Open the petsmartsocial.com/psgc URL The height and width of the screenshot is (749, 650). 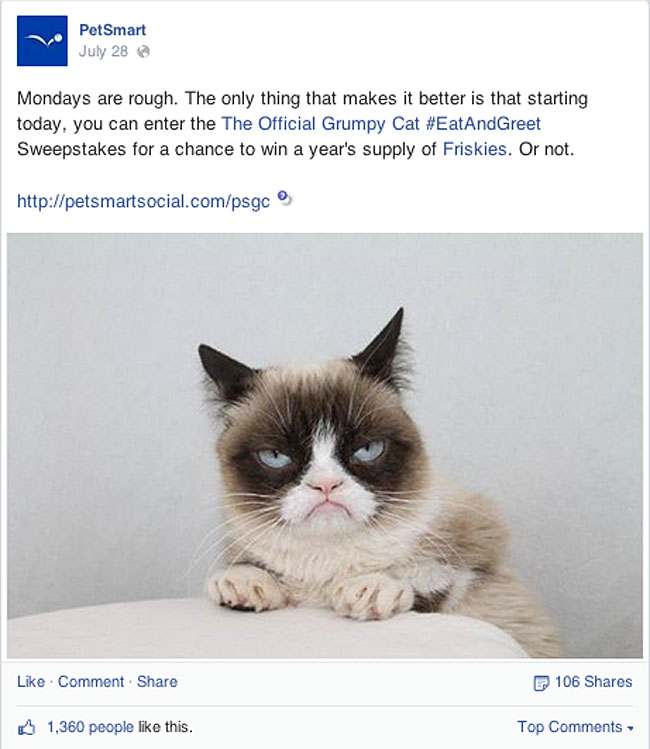(x=143, y=201)
